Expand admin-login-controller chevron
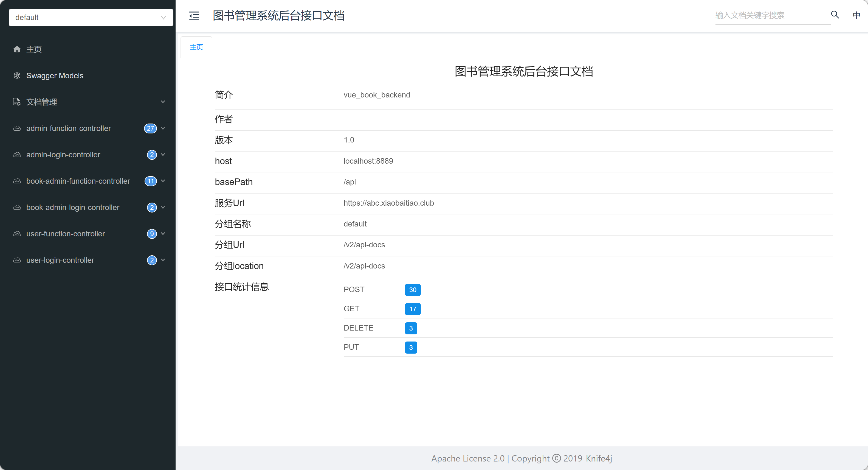The width and height of the screenshot is (868, 470). (x=163, y=155)
